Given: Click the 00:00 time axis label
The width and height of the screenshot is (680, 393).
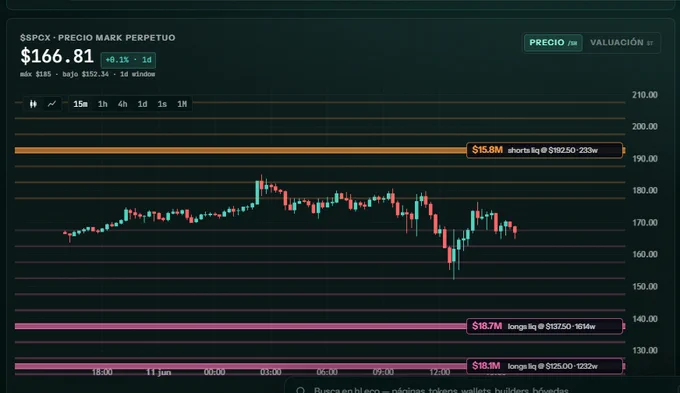Looking at the screenshot, I should point(214,372).
